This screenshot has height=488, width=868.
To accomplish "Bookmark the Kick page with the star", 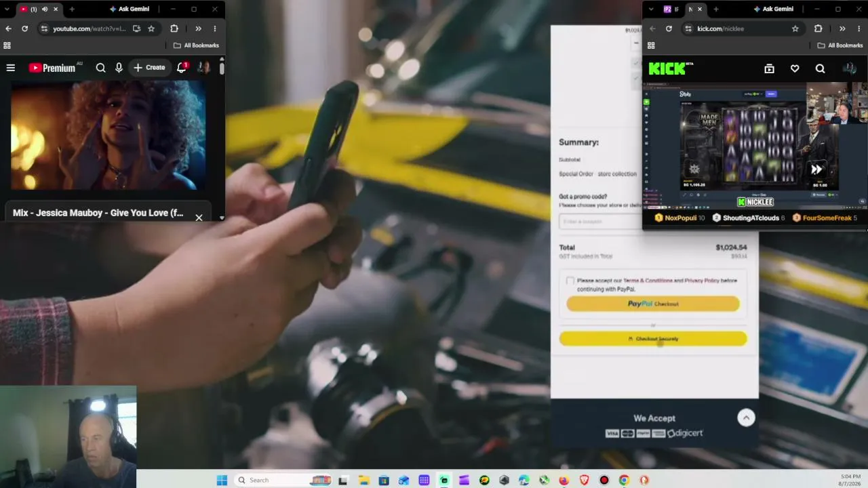I will coord(795,28).
